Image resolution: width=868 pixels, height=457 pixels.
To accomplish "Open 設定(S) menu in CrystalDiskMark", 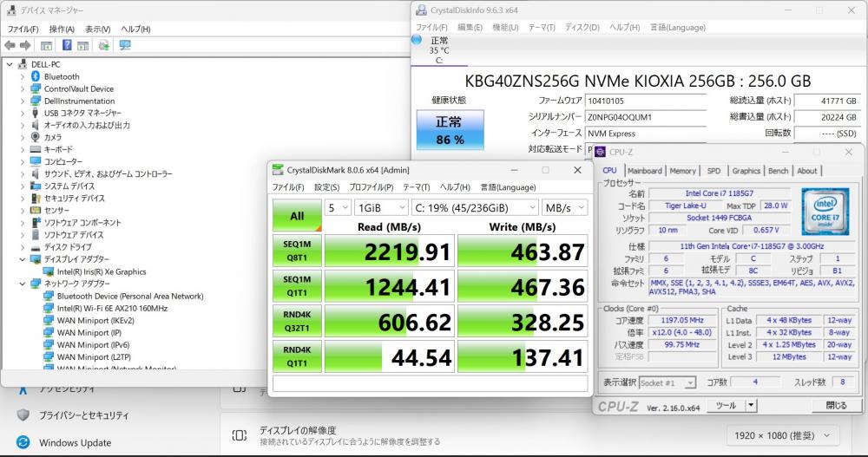I will point(326,187).
